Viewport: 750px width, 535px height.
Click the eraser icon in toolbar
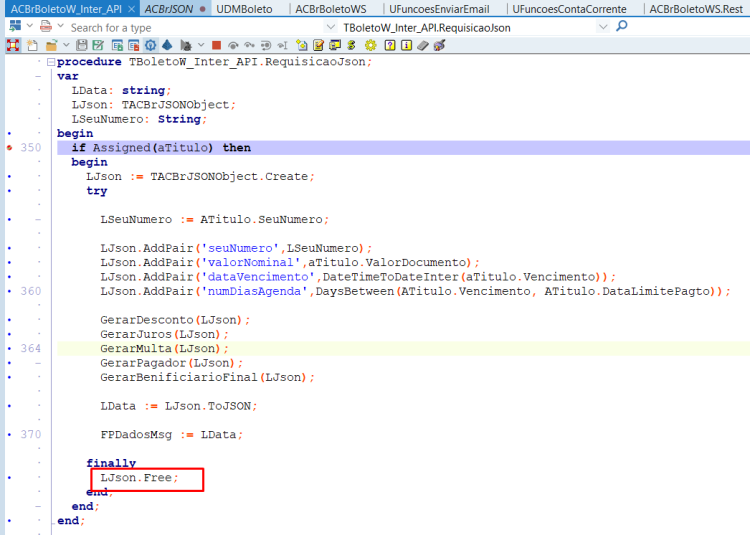click(423, 45)
